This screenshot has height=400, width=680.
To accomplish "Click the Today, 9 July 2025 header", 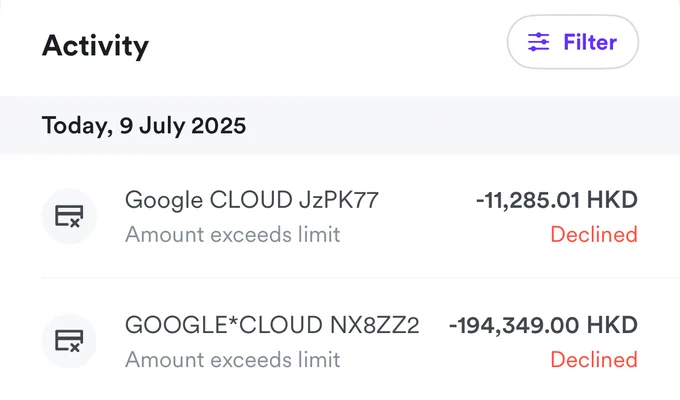I will tap(144, 126).
